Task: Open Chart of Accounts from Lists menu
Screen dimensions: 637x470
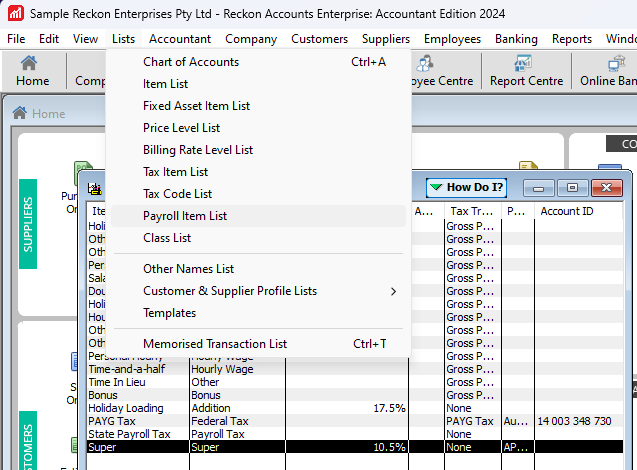Action: (x=258, y=62)
